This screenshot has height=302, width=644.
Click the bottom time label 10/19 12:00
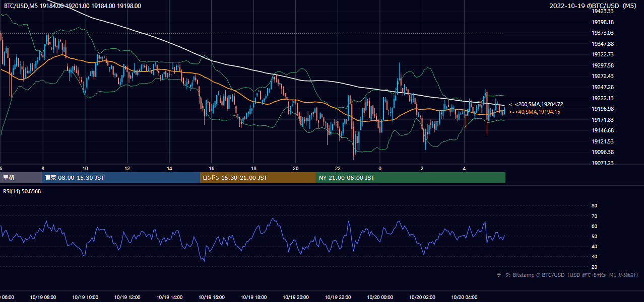(127, 297)
